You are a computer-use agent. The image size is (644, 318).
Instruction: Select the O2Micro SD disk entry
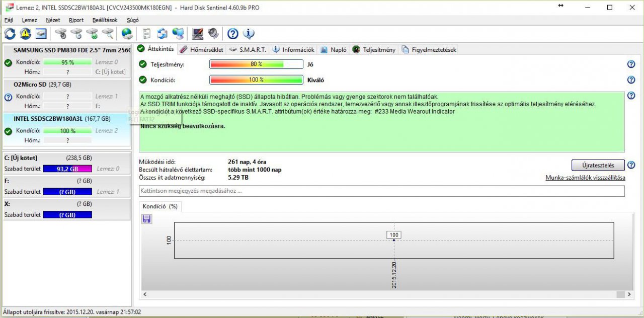(66, 96)
